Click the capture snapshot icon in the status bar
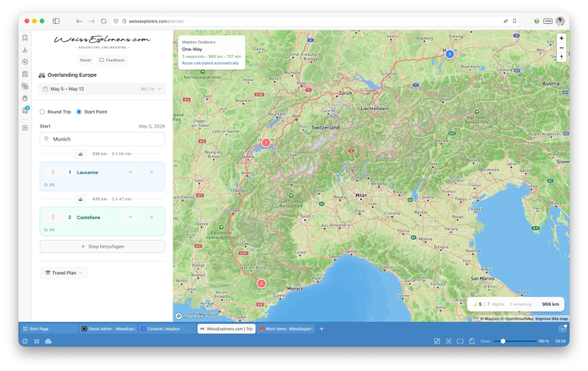Screen dimensions: 588x371 coord(449,341)
